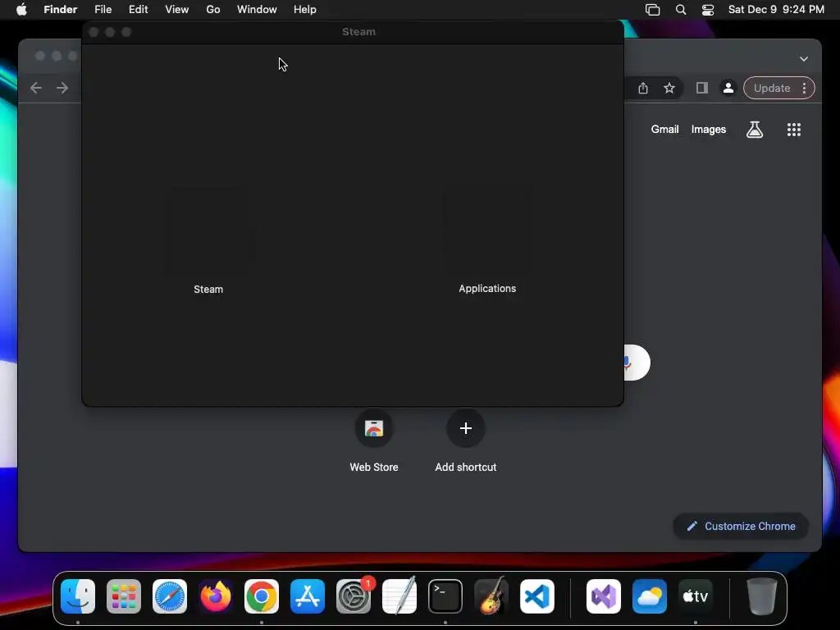840x630 pixels.
Task: Open Terminal from the Dock
Action: point(445,596)
